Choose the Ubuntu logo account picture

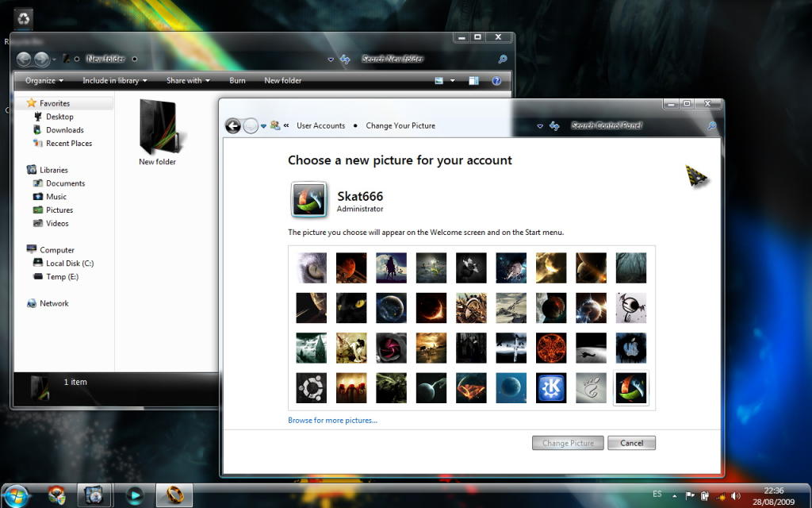[x=311, y=387]
